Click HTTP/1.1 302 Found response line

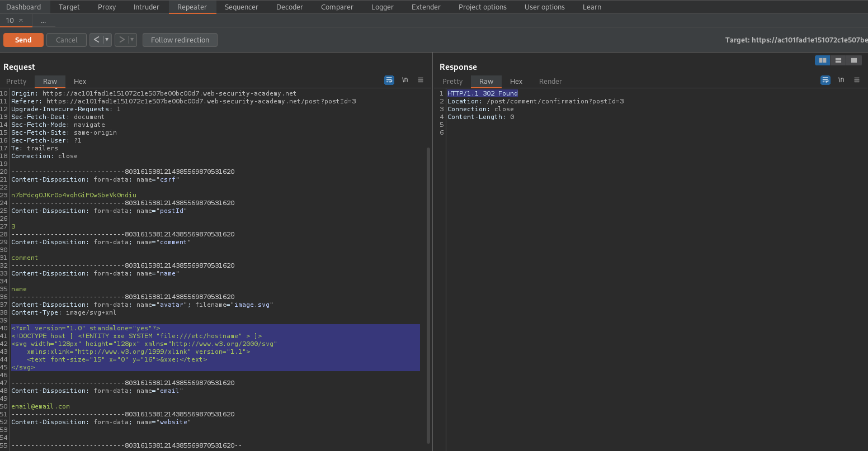tap(483, 93)
